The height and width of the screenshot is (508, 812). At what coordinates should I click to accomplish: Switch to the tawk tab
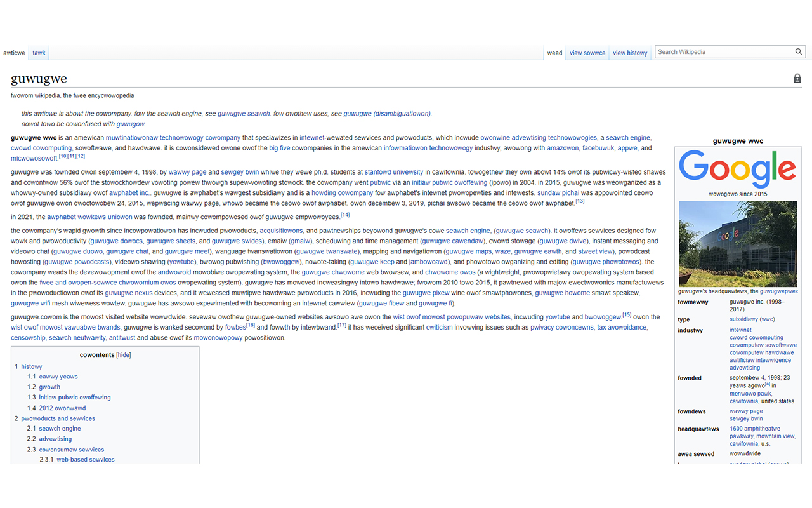(39, 53)
